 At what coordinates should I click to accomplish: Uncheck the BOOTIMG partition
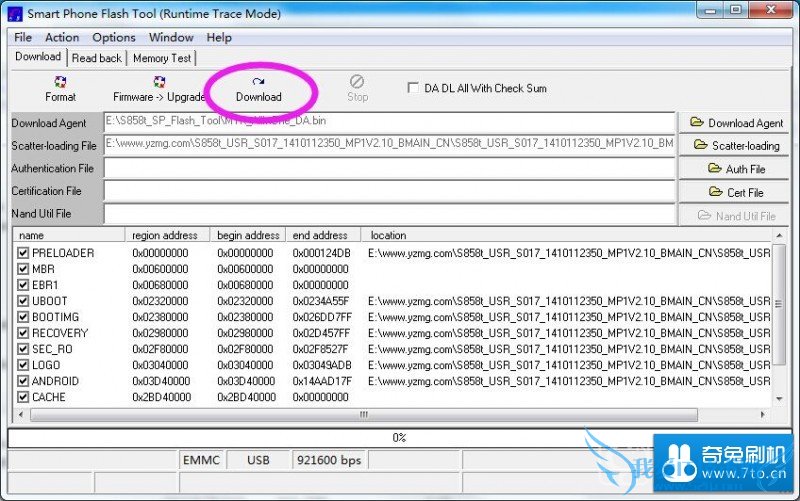point(23,317)
